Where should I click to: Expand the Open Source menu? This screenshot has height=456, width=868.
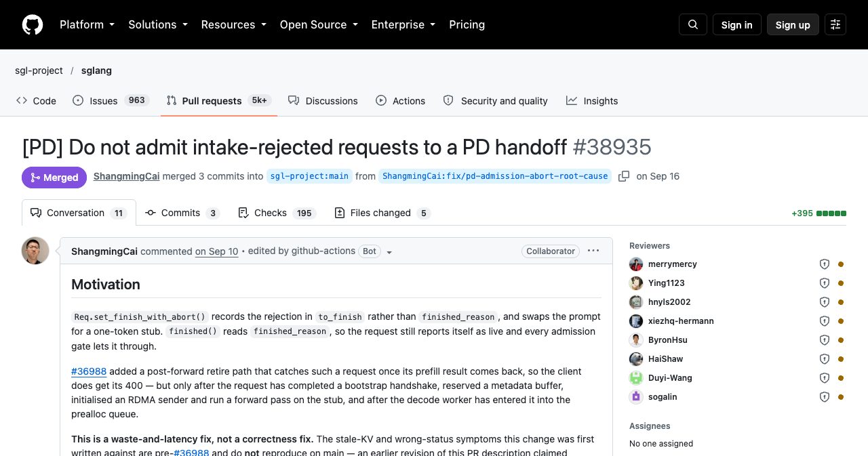[319, 24]
